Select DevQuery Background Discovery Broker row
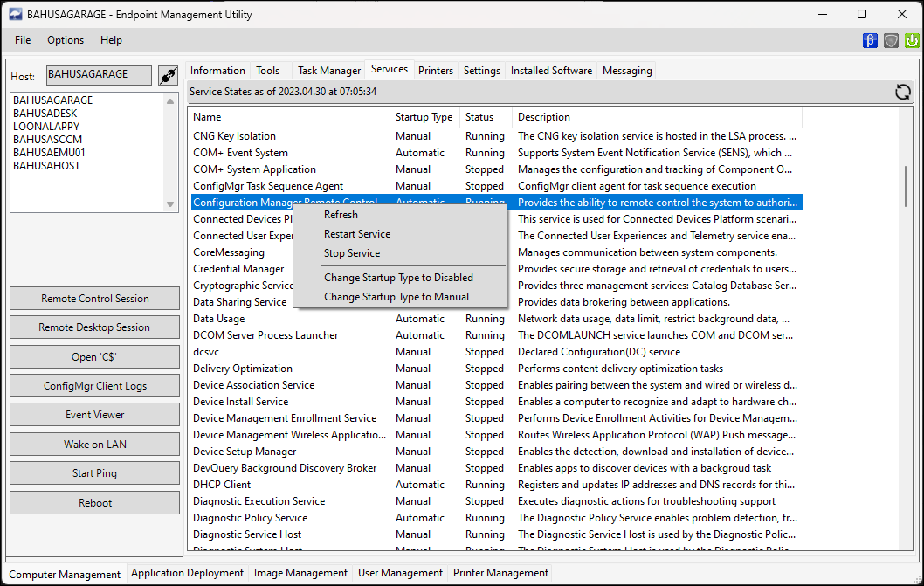Viewport: 924px width, 586px height. point(496,468)
